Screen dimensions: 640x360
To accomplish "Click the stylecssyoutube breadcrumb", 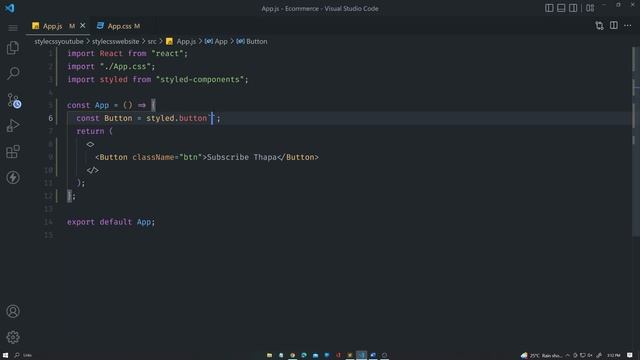I will [59, 42].
